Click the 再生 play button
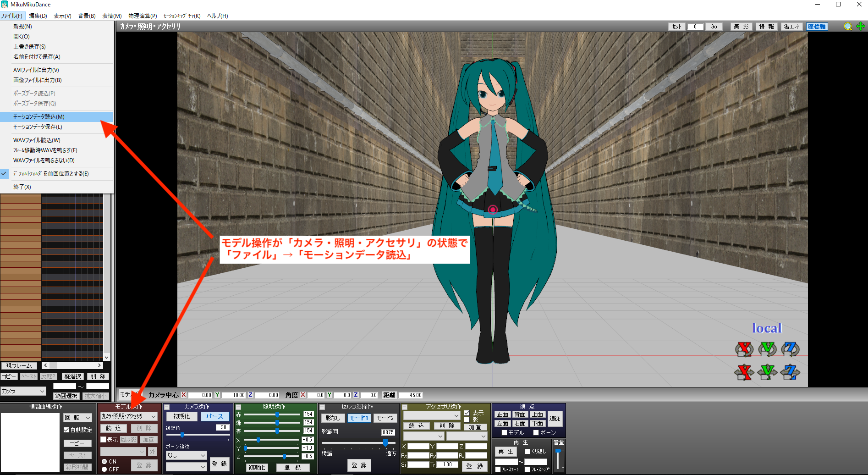Image resolution: width=868 pixels, height=475 pixels. (x=505, y=452)
